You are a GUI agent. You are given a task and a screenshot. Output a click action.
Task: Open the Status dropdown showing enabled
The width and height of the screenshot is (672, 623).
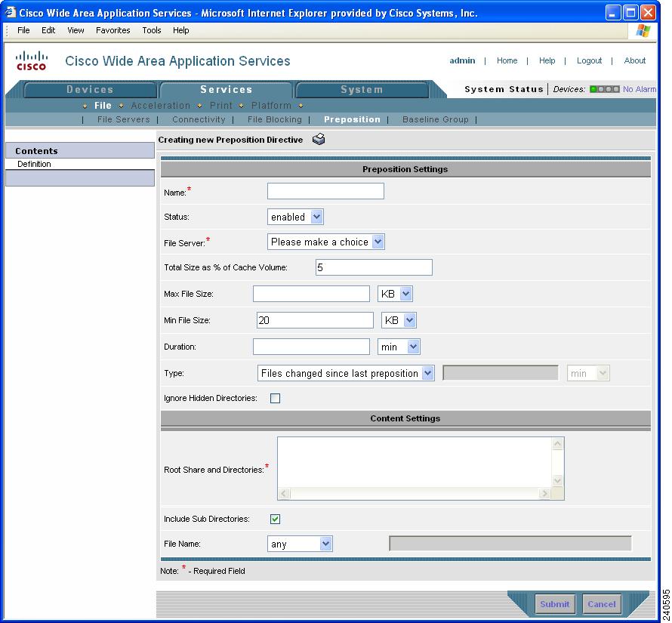point(295,217)
